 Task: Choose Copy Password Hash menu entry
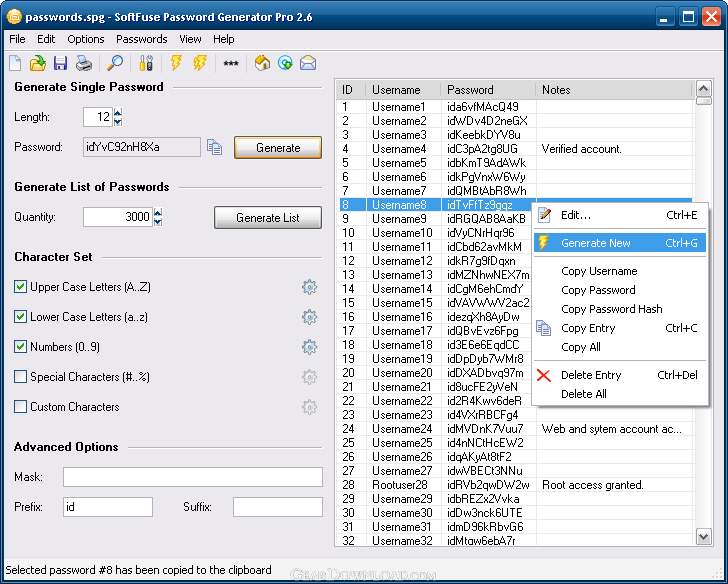coord(620,309)
